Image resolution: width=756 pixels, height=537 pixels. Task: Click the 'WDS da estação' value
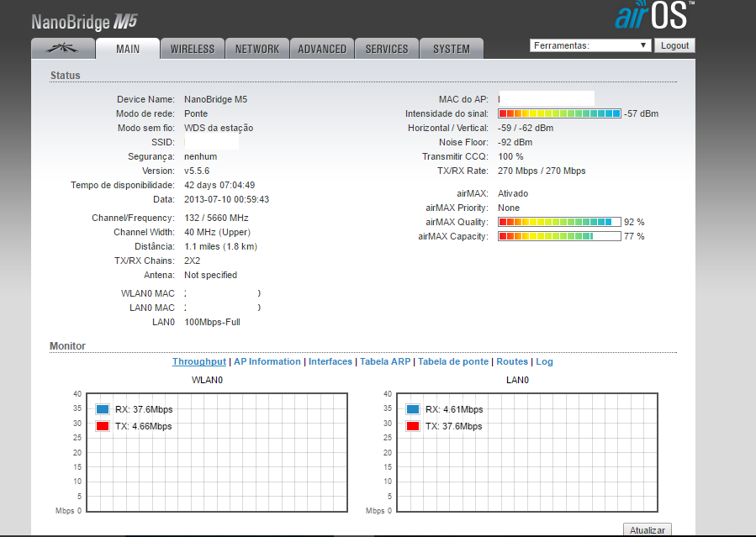pyautogui.click(x=219, y=128)
